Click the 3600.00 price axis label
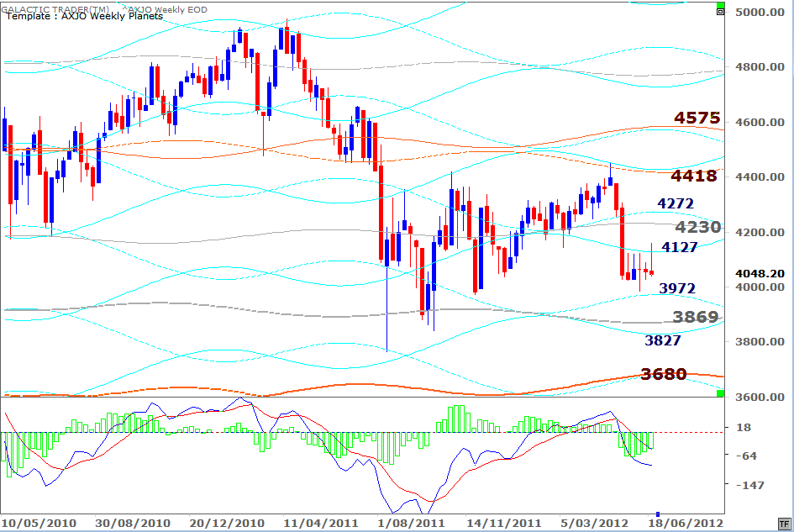 760,397
